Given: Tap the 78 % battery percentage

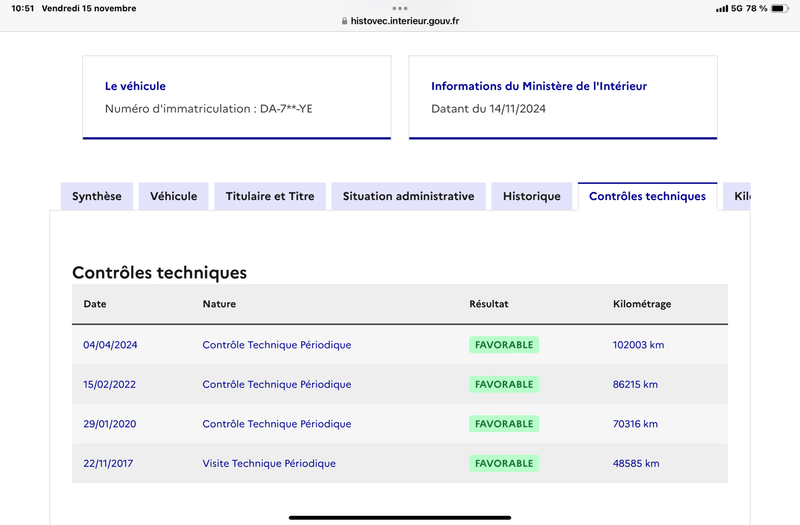Looking at the screenshot, I should point(757,8).
